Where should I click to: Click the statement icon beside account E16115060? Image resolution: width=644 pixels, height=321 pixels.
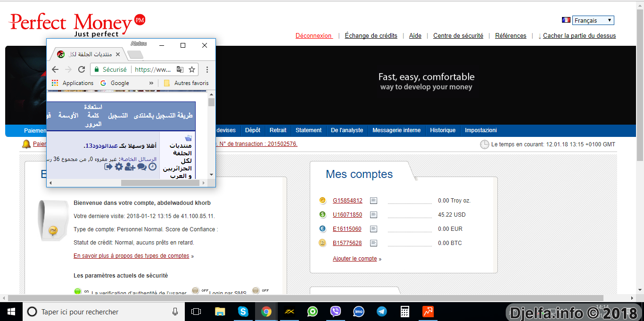pos(373,229)
